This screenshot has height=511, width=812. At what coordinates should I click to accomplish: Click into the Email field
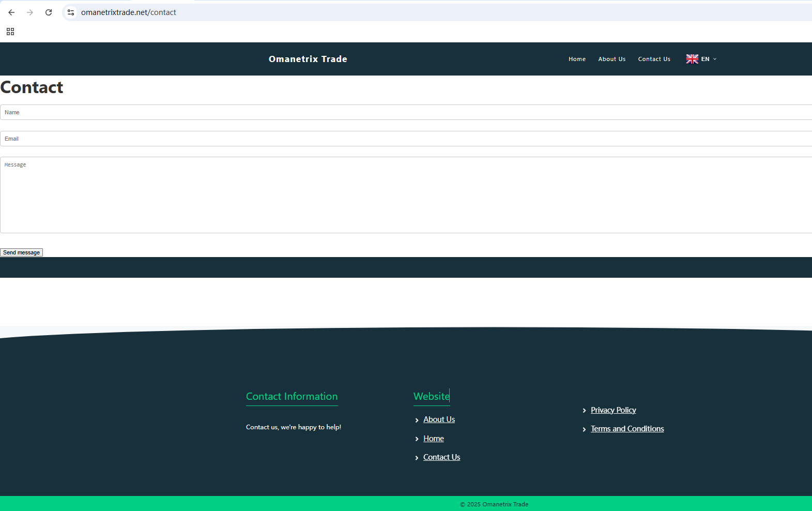pos(406,139)
